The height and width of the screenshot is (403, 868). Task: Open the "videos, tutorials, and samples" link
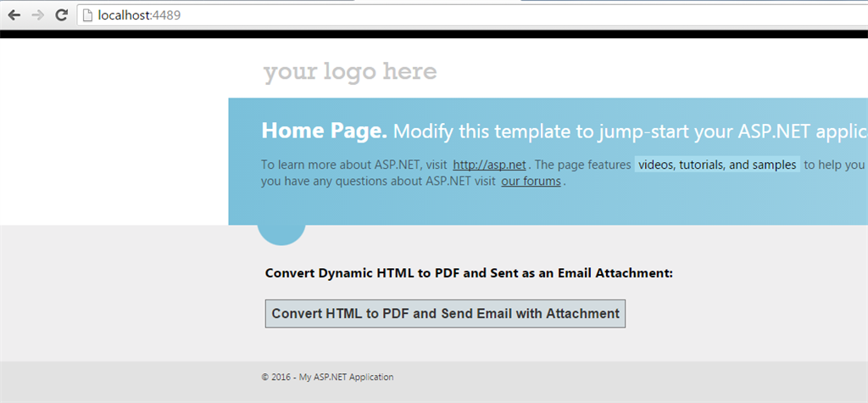click(x=717, y=165)
